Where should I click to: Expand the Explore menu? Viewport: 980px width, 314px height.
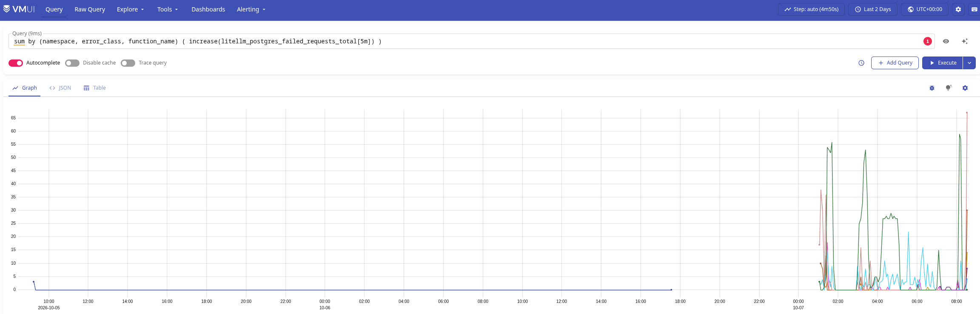pyautogui.click(x=131, y=9)
